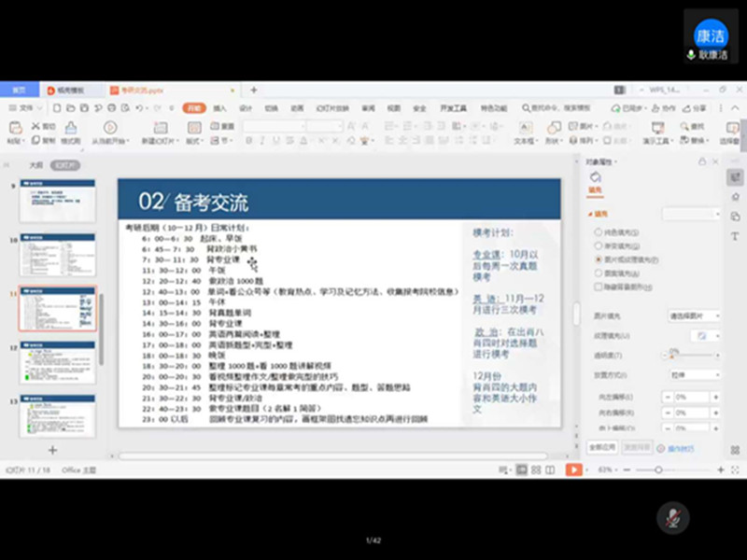The width and height of the screenshot is (747, 560).
Task: Click the muted microphone icon at bottom
Action: coord(670,516)
